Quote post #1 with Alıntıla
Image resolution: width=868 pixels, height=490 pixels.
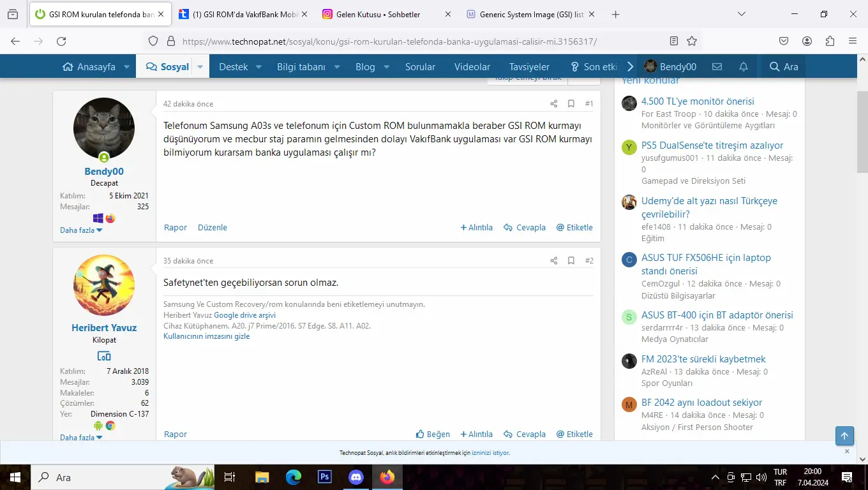pyautogui.click(x=477, y=227)
